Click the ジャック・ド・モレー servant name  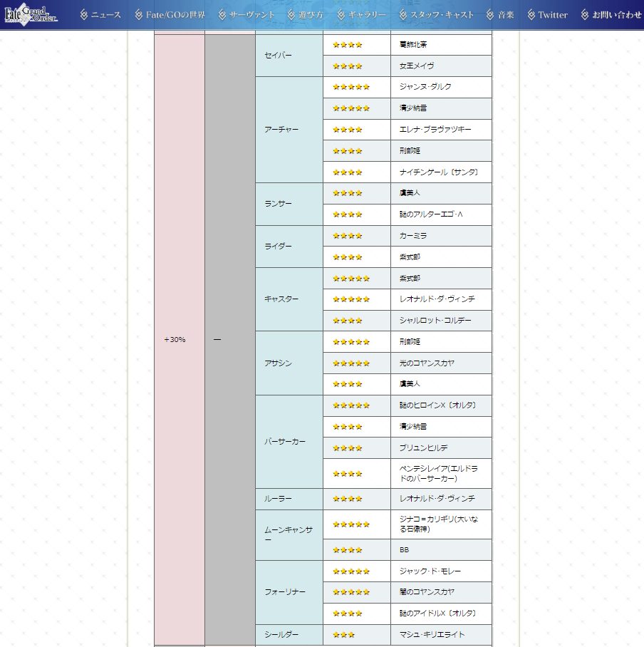click(x=432, y=571)
